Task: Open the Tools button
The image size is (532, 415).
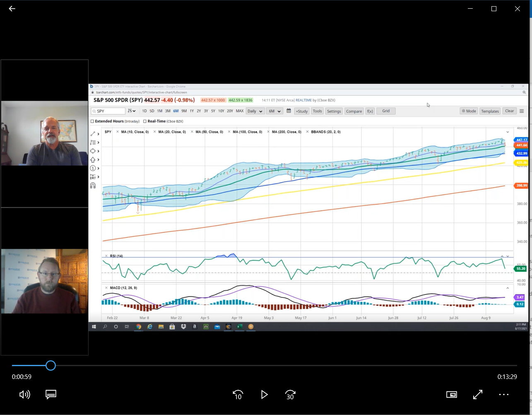Action: [318, 111]
